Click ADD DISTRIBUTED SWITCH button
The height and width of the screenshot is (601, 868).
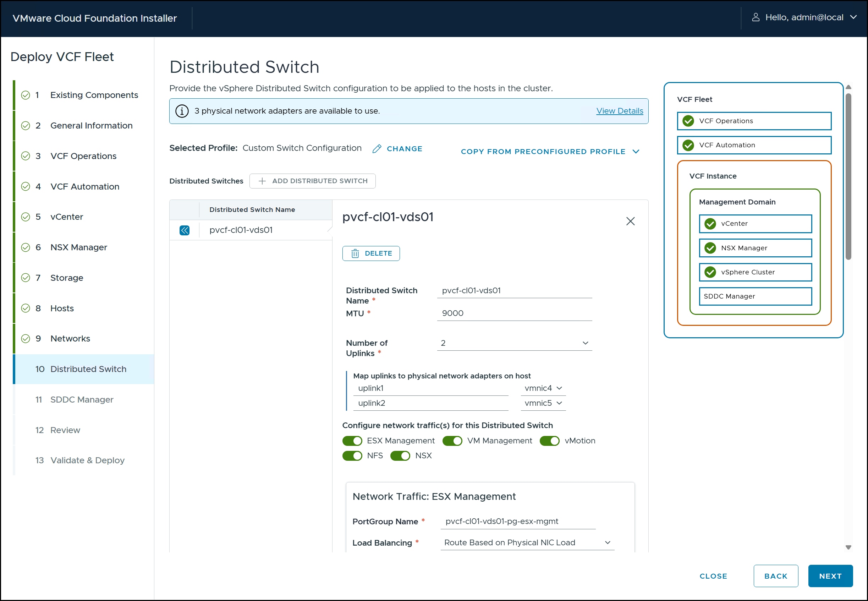(x=312, y=181)
